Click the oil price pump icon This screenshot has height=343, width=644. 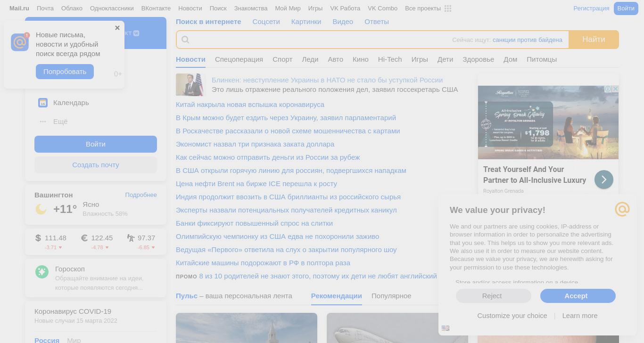[131, 238]
